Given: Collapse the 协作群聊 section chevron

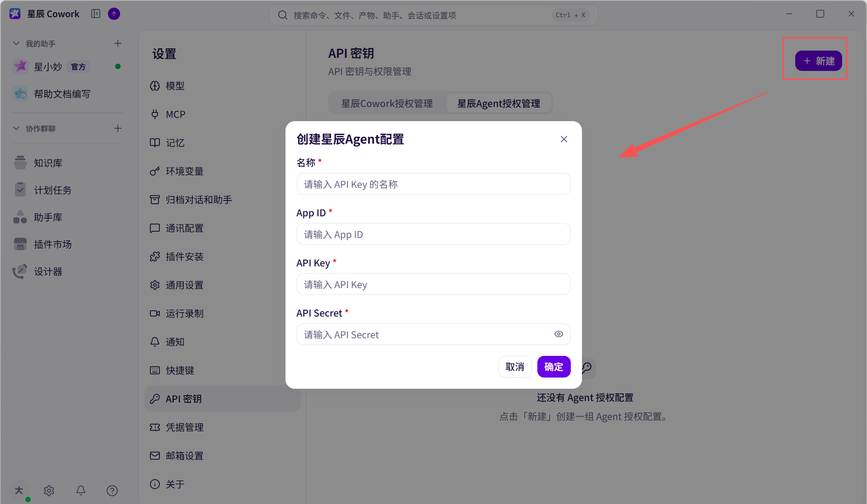Looking at the screenshot, I should point(16,128).
